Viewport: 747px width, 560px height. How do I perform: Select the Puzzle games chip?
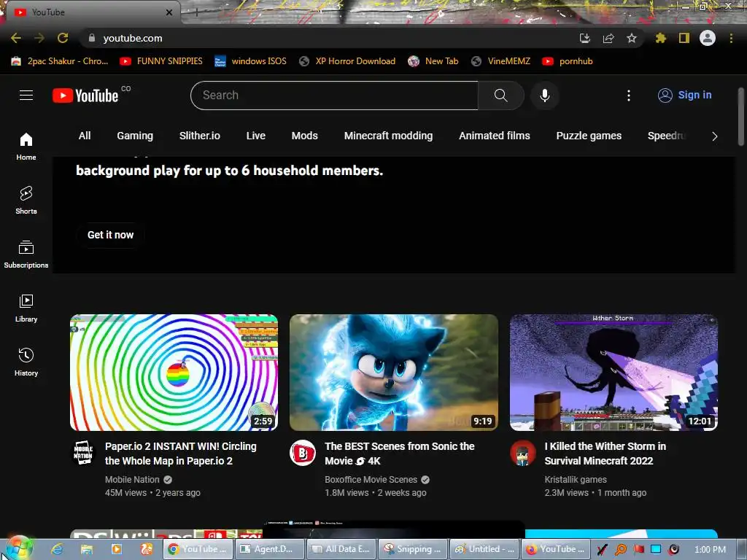[x=589, y=136]
